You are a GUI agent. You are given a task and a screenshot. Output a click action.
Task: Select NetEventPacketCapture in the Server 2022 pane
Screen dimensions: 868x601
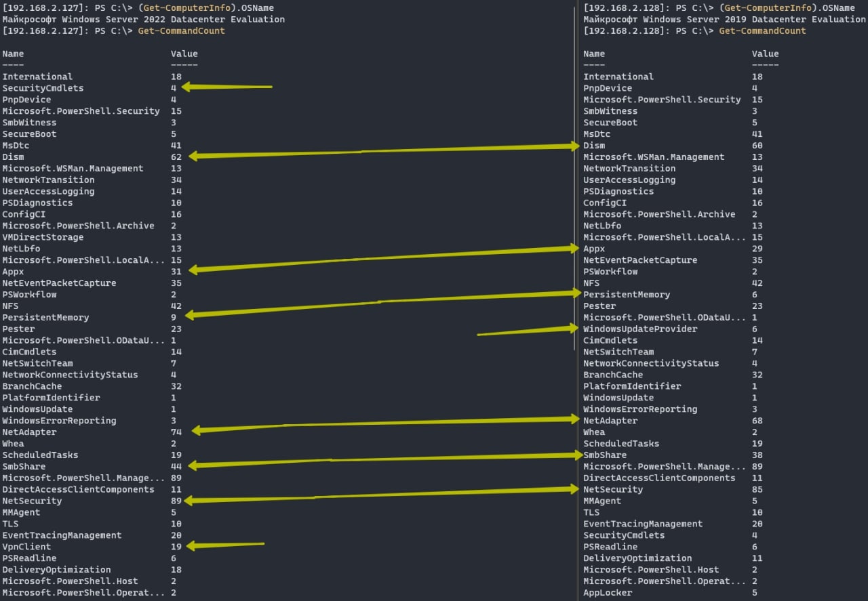(x=60, y=283)
